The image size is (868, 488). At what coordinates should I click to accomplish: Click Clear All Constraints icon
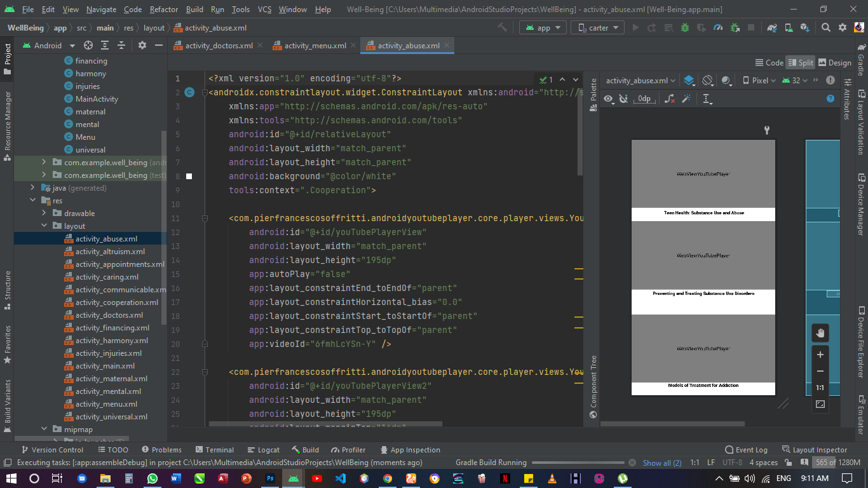[669, 98]
